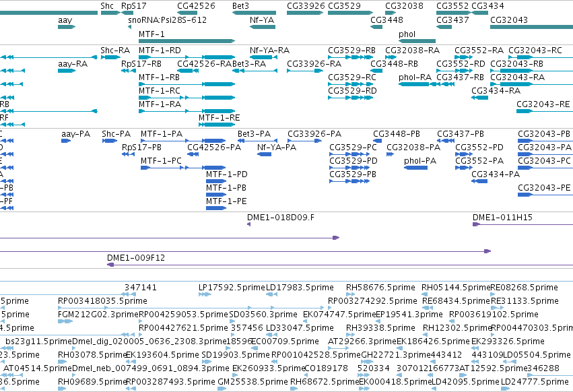Select transcript label RpS17-RB

(141, 64)
